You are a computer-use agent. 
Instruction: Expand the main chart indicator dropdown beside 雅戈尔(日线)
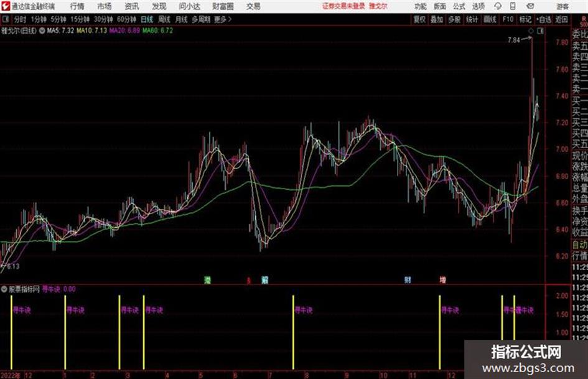(x=42, y=30)
